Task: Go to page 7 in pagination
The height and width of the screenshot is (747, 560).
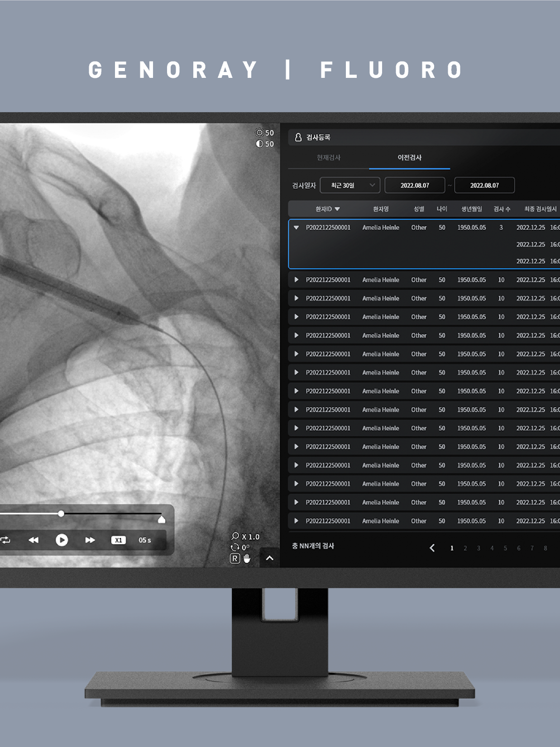Action: tap(532, 548)
